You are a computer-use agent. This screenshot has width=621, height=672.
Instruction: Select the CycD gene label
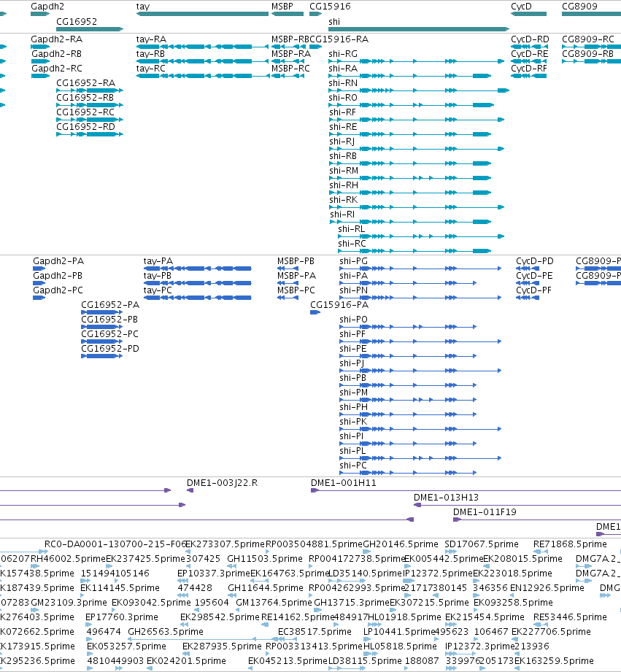point(521,7)
